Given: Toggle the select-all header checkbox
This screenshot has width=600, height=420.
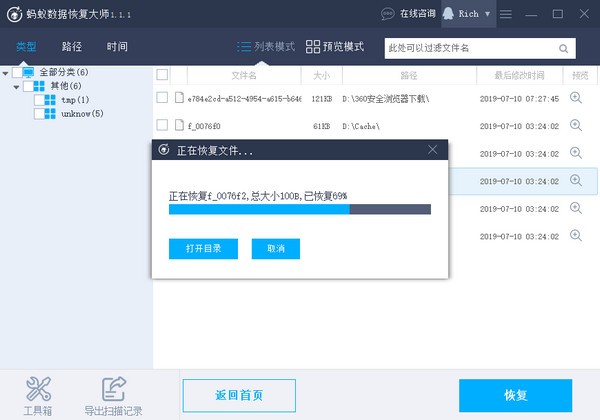Looking at the screenshot, I should tap(162, 75).
